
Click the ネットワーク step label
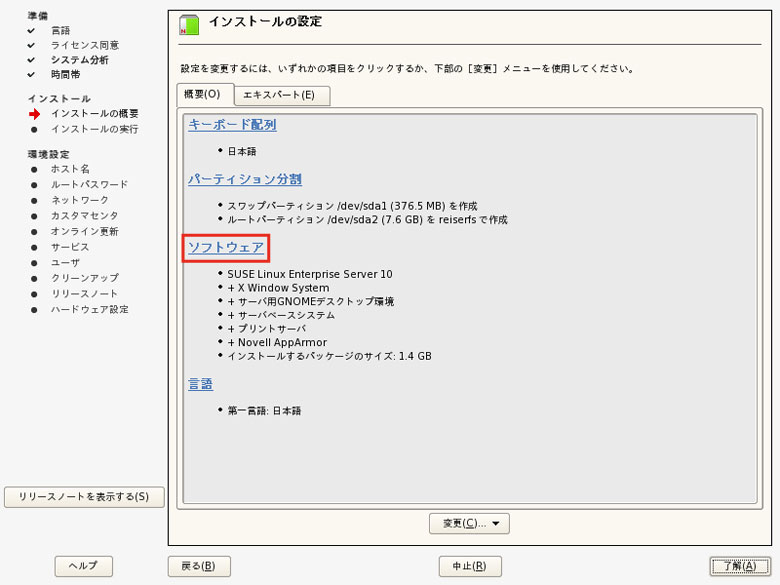point(80,200)
